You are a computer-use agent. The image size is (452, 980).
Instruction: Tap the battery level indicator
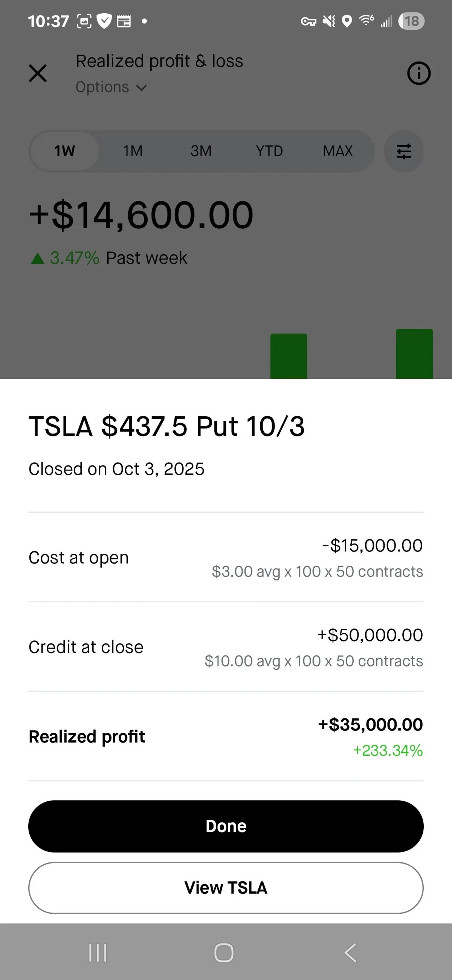pos(411,21)
